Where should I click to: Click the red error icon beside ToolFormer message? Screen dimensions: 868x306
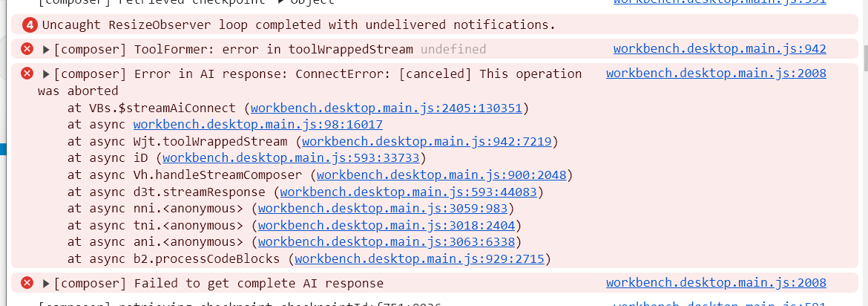(x=27, y=49)
